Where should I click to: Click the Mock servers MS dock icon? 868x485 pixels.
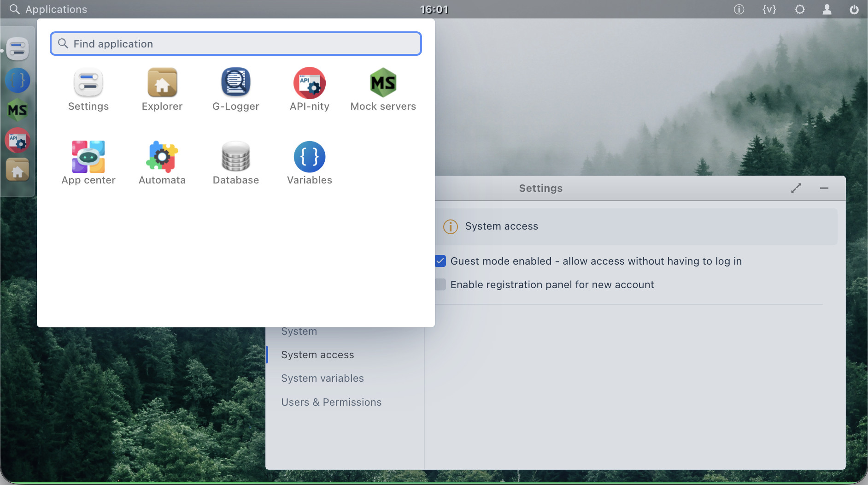coord(18,110)
